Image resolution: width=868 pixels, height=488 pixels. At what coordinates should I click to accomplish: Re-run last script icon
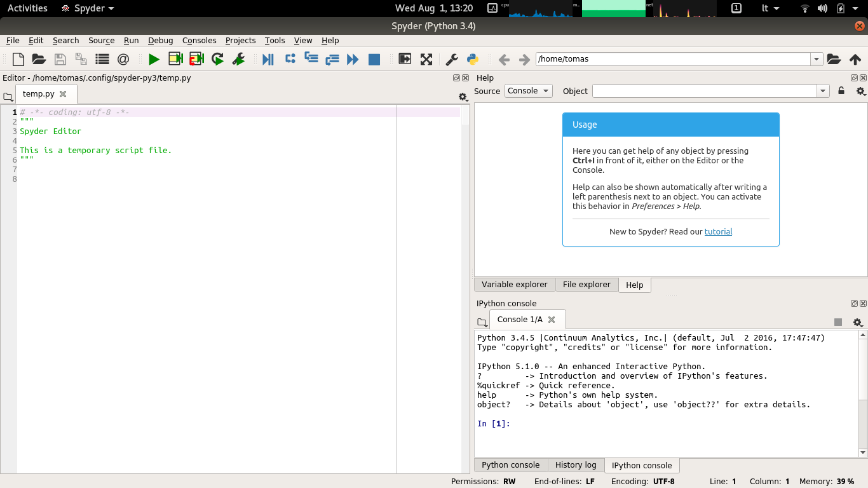218,59
